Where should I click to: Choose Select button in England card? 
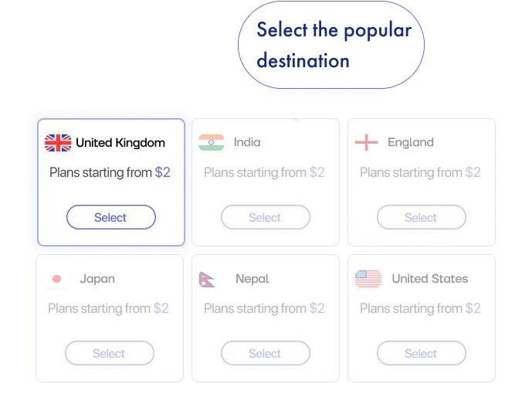pyautogui.click(x=421, y=218)
